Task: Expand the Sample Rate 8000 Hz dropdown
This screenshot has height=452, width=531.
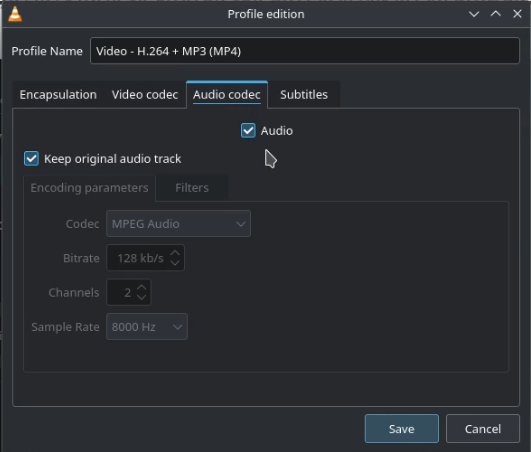Action: pyautogui.click(x=147, y=327)
